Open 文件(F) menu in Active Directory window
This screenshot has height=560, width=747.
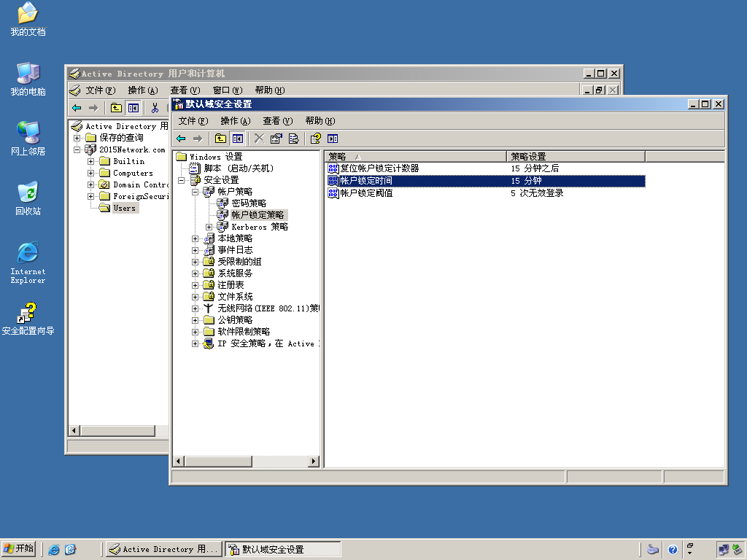tap(101, 90)
